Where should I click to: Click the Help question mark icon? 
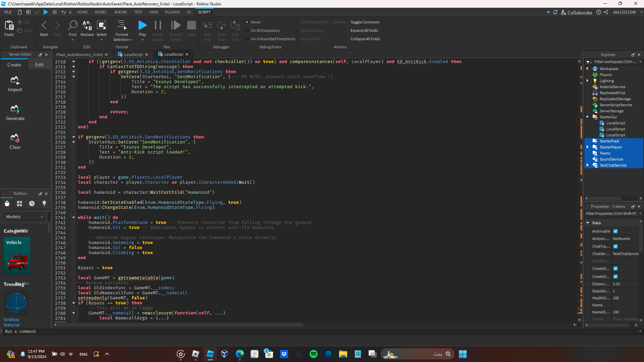coord(599,12)
